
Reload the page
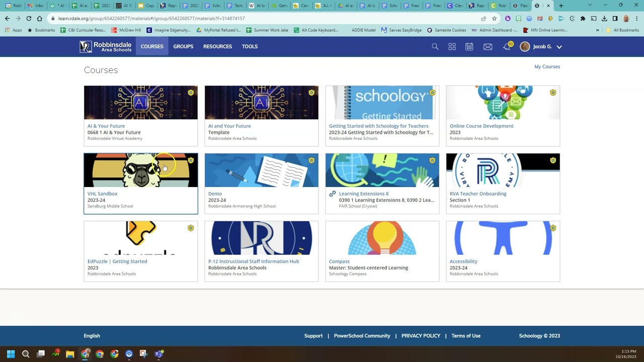click(x=29, y=19)
